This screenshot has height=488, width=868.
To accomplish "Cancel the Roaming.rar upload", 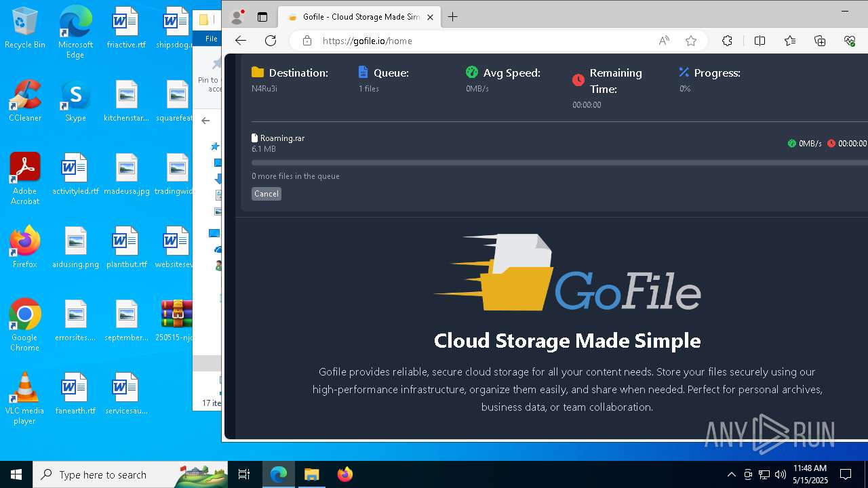I will (x=267, y=194).
